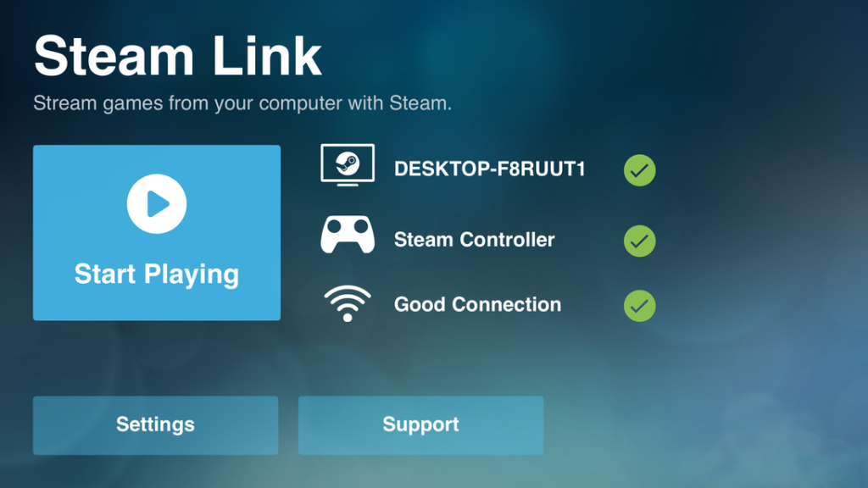This screenshot has width=868, height=488.
Task: Click the word Steam in the large title
Action: point(114,56)
